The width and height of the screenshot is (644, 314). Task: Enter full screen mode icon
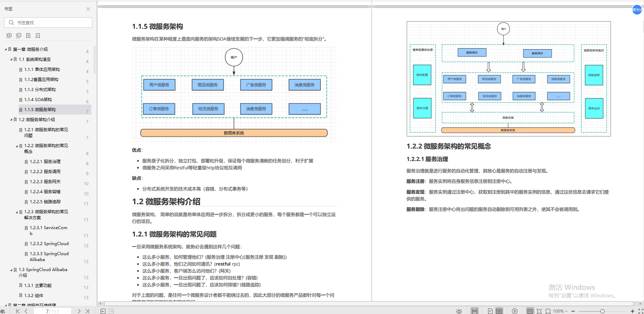point(641,311)
